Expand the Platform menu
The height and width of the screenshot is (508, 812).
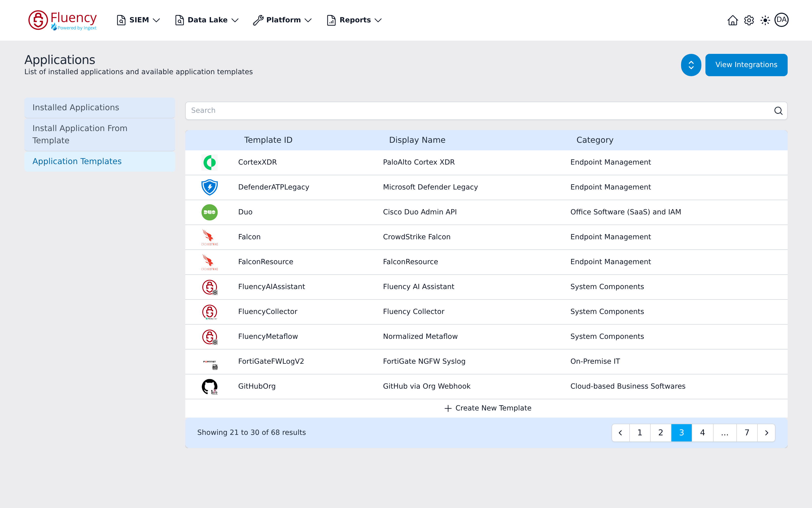[282, 20]
